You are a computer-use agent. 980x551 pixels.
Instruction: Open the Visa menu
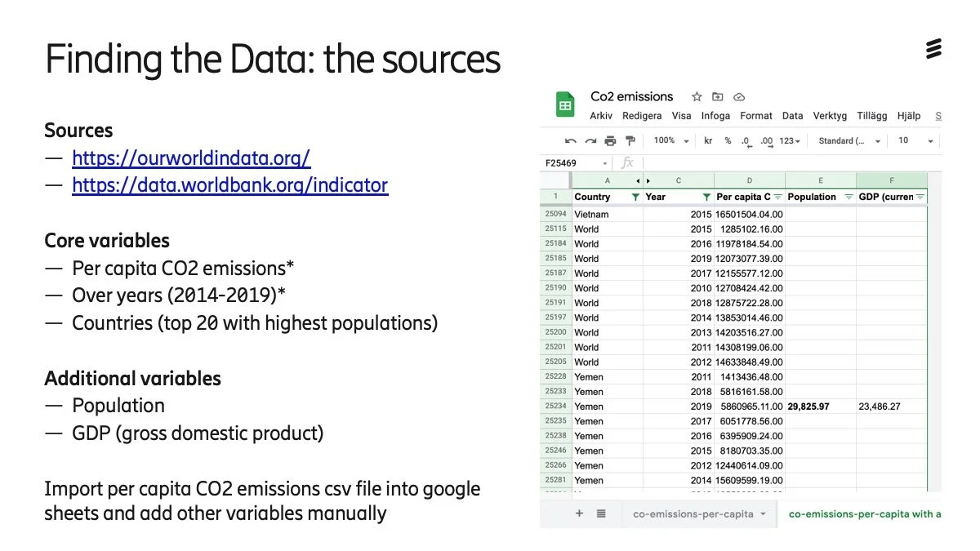click(681, 116)
